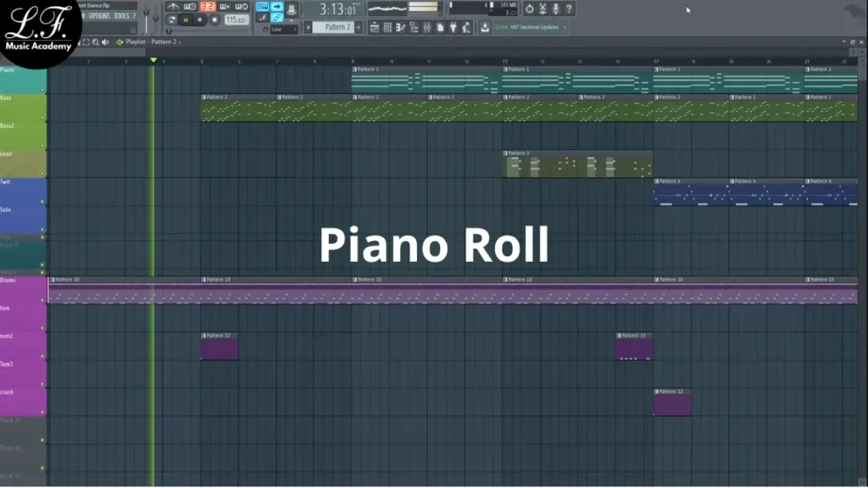Open the TOOLS menu

click(x=122, y=16)
